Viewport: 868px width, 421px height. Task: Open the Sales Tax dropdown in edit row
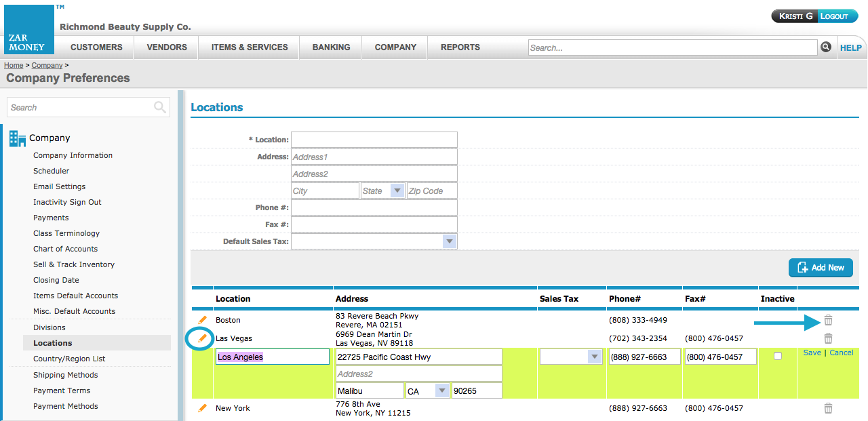595,357
